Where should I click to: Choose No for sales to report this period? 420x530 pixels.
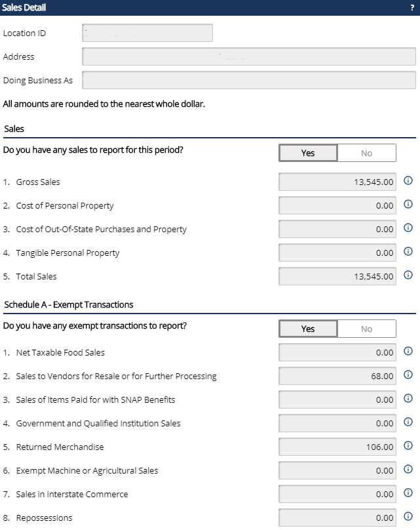[x=367, y=153]
